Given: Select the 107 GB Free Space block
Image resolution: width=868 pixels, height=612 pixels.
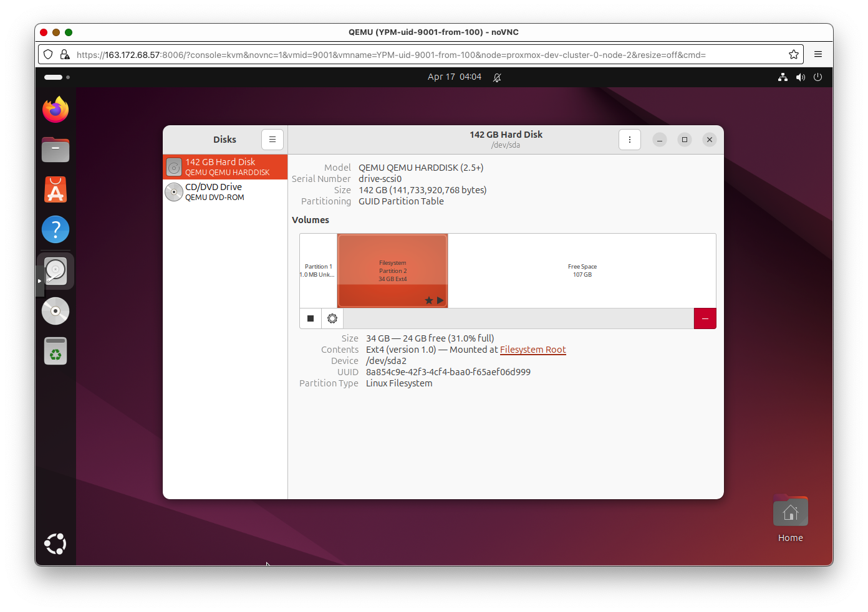Looking at the screenshot, I should pyautogui.click(x=582, y=270).
